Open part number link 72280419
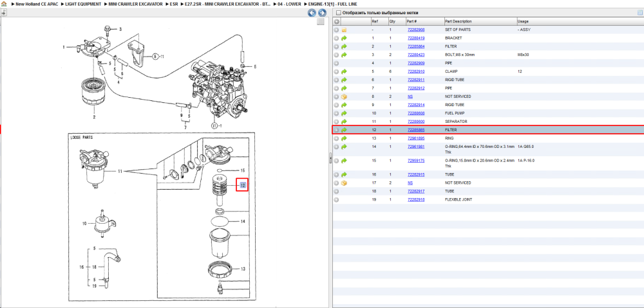 coord(415,38)
